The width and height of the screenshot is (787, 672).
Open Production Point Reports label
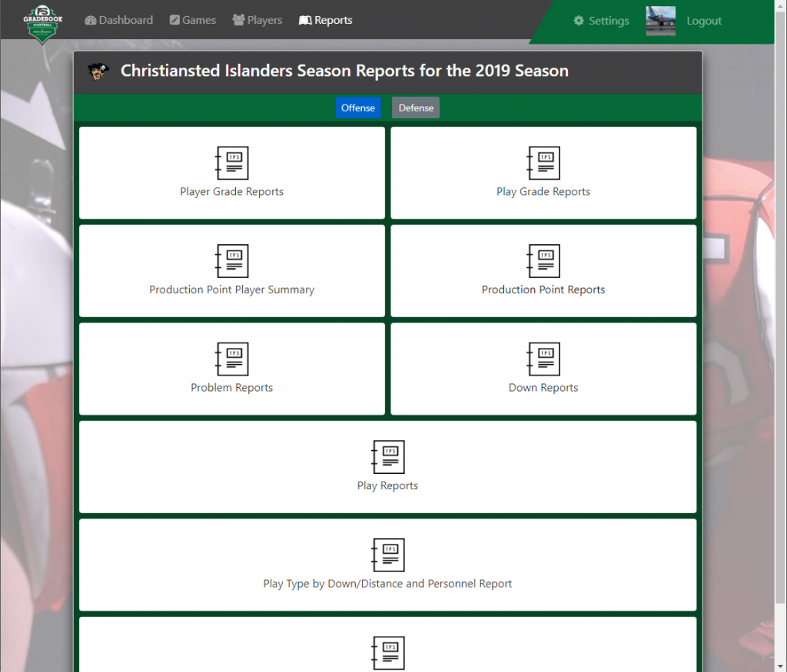pyautogui.click(x=543, y=290)
